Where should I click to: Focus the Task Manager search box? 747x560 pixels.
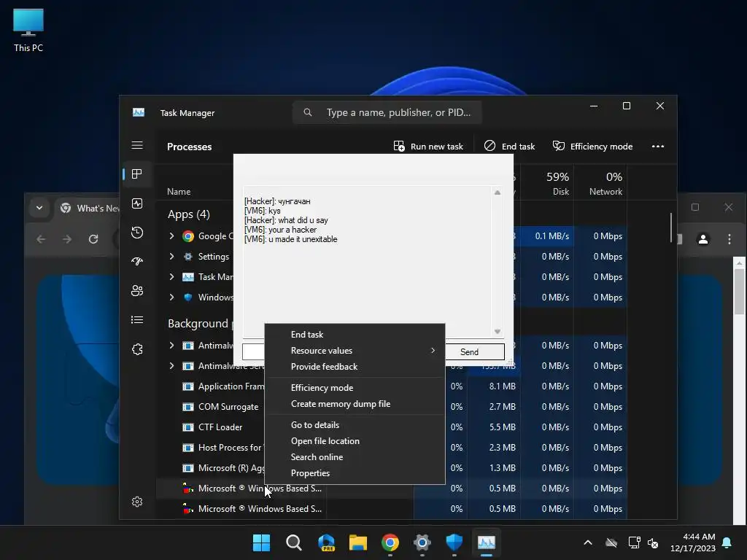[x=387, y=112]
